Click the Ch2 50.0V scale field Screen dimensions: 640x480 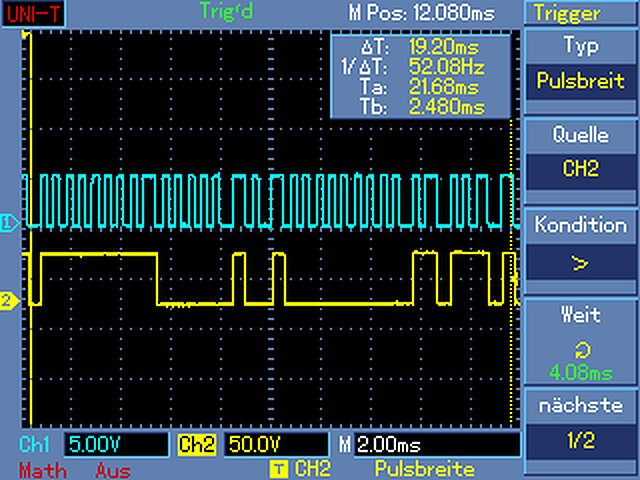[276, 444]
